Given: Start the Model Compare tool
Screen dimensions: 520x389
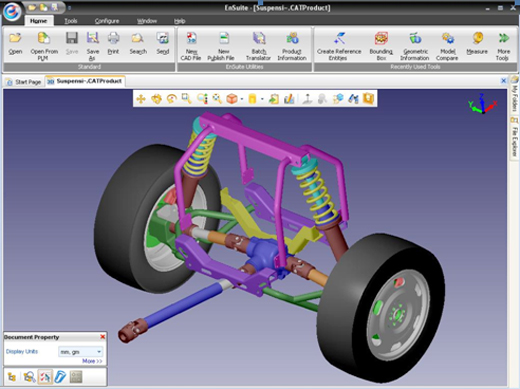Looking at the screenshot, I should coord(448,38).
